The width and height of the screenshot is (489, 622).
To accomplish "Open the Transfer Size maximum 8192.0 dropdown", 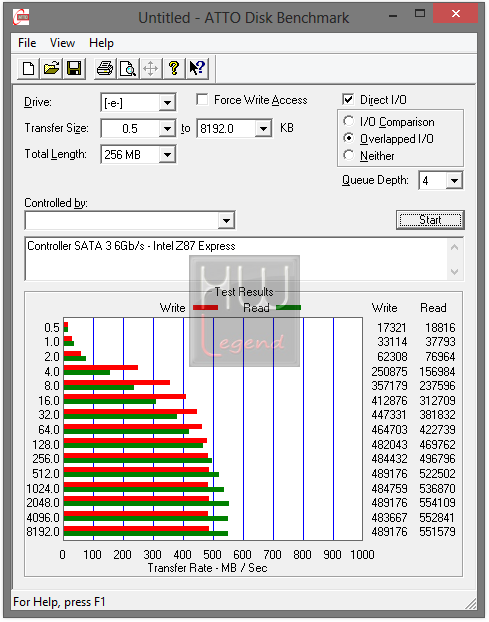I will pos(263,129).
